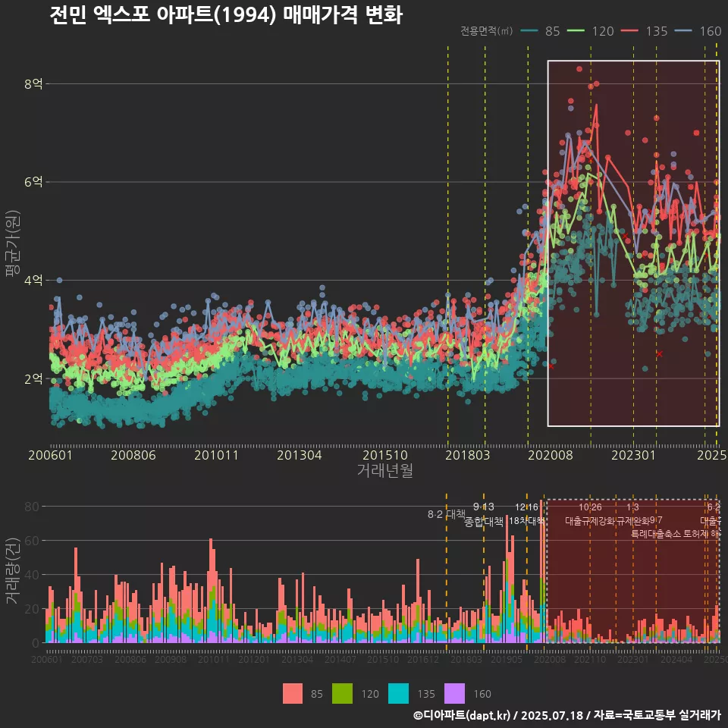Click the '80' volume axis label

[x=32, y=507]
